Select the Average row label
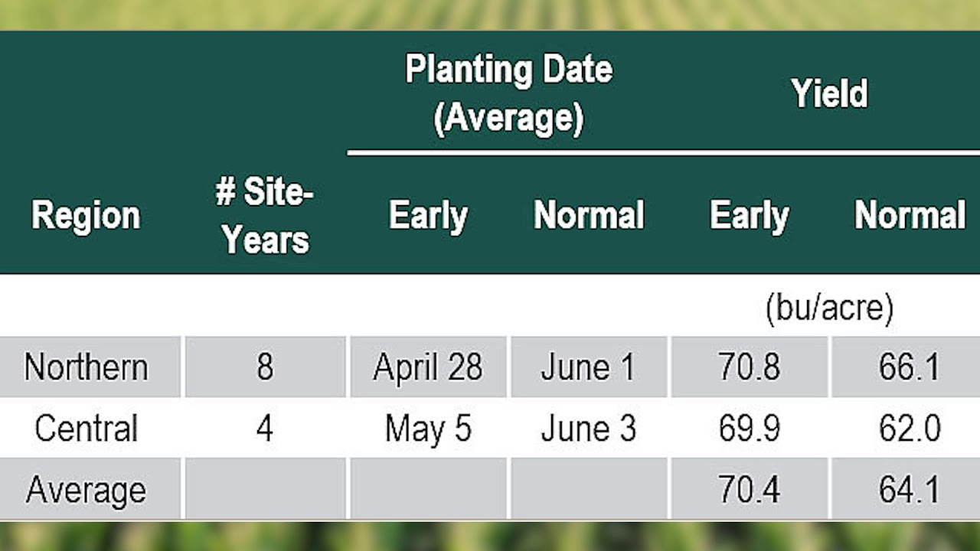 (86, 490)
